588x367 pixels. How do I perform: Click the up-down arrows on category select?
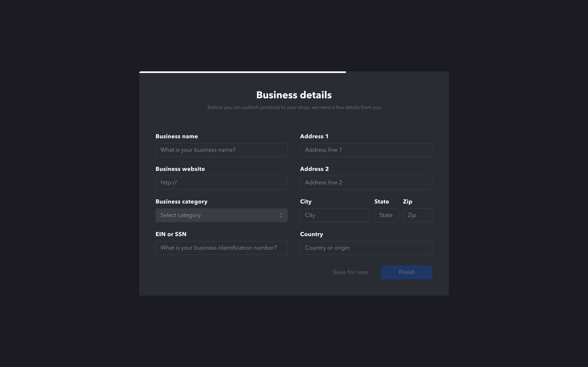[x=281, y=215]
